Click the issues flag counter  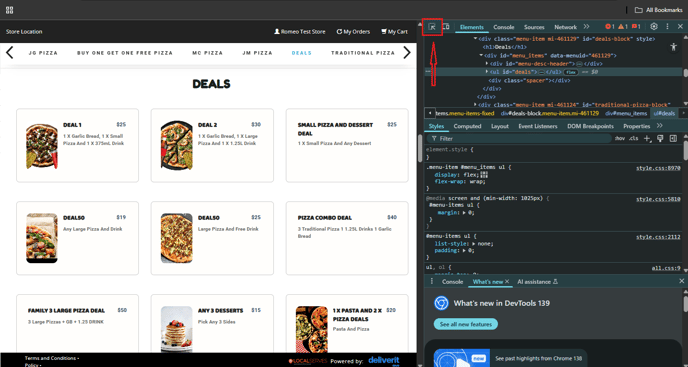(x=637, y=27)
